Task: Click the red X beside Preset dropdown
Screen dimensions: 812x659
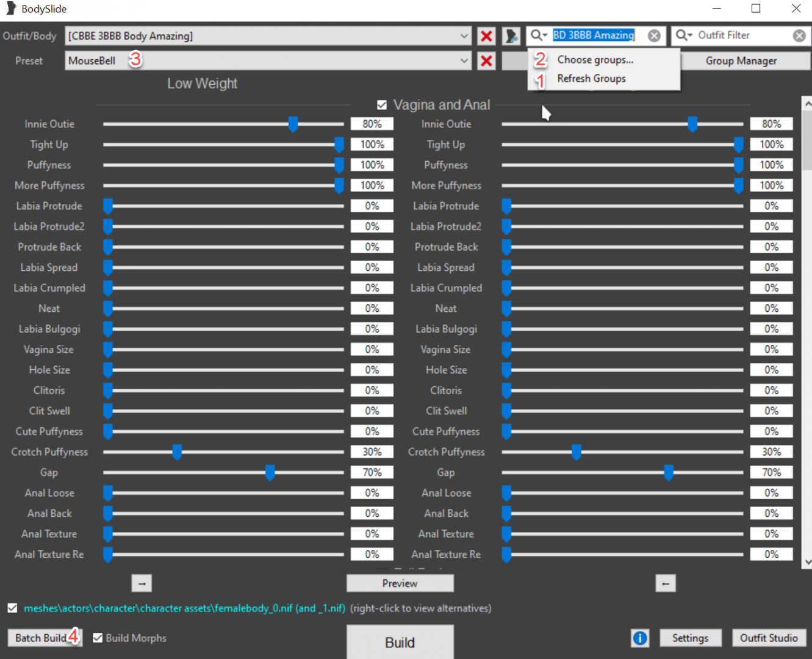Action: click(486, 61)
